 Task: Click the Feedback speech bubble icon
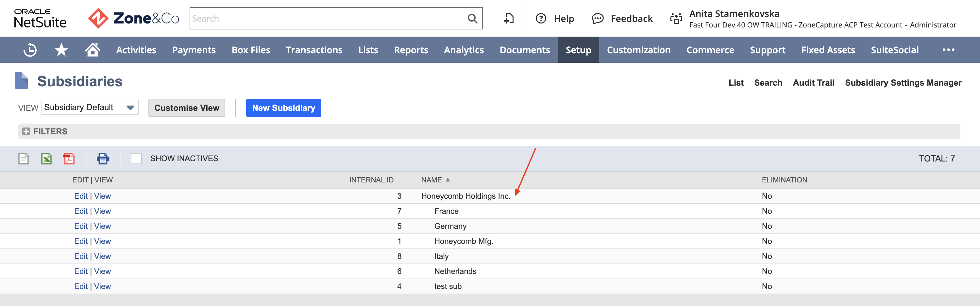click(x=598, y=18)
